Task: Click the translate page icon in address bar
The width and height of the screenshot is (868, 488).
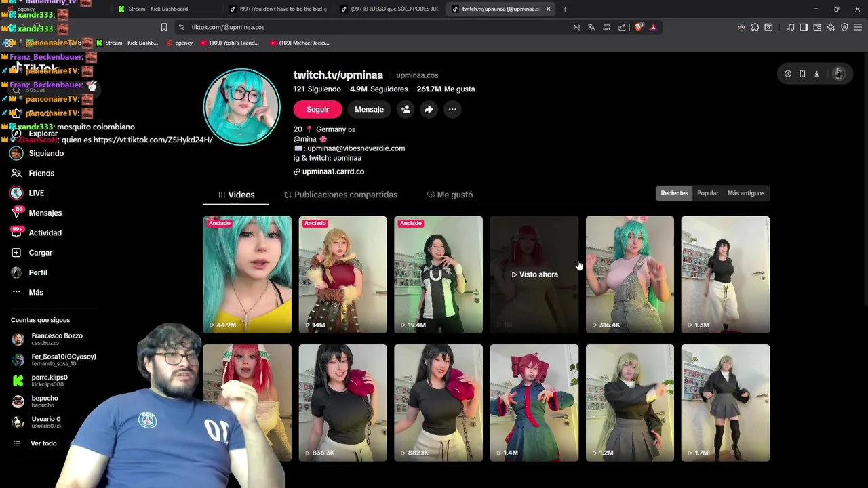Action: coord(591,27)
